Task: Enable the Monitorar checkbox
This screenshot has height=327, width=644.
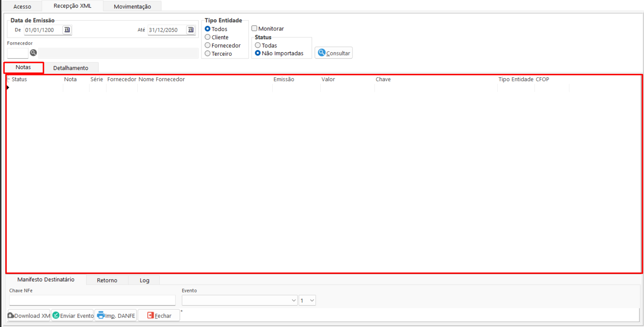Action: (254, 28)
